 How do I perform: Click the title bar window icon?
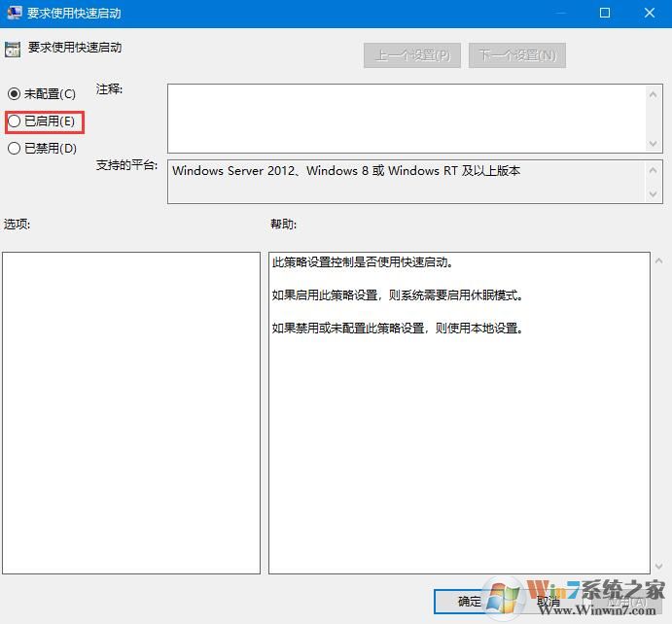click(15, 13)
